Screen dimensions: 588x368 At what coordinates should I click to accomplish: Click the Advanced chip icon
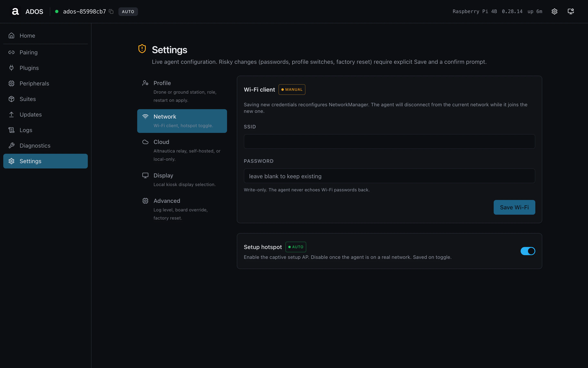pos(145,201)
